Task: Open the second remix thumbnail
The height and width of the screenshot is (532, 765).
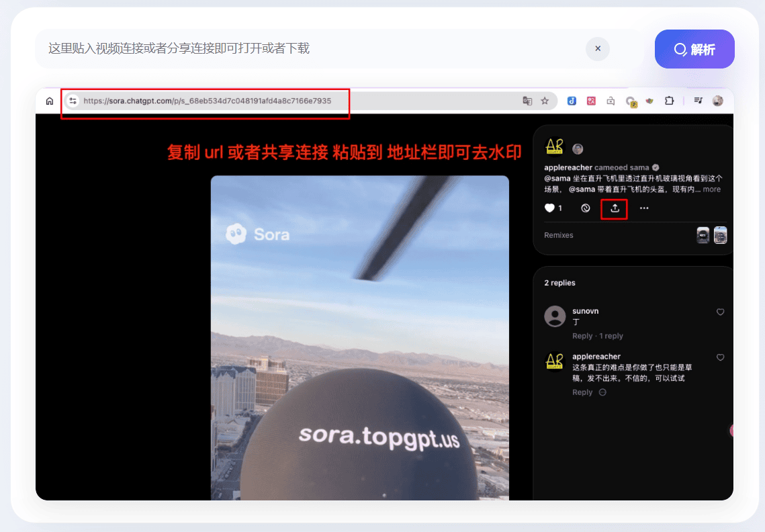Action: click(721, 235)
